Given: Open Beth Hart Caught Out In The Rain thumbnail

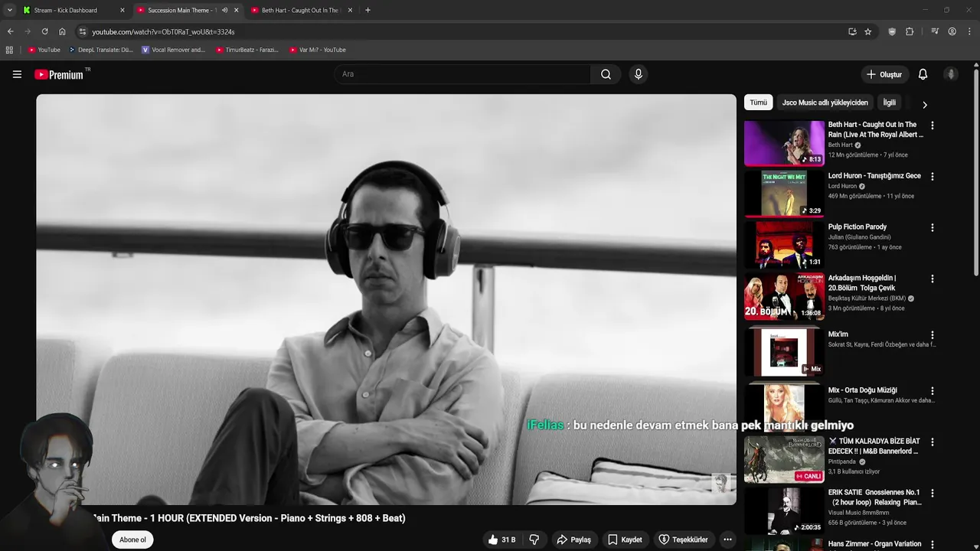Looking at the screenshot, I should (784, 143).
